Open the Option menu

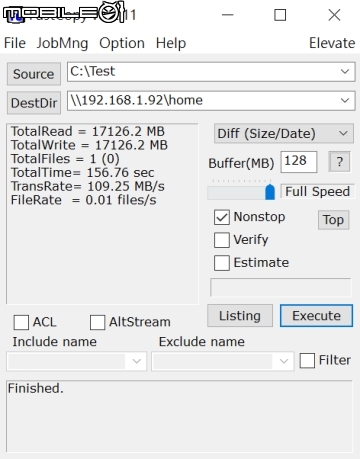[x=122, y=43]
